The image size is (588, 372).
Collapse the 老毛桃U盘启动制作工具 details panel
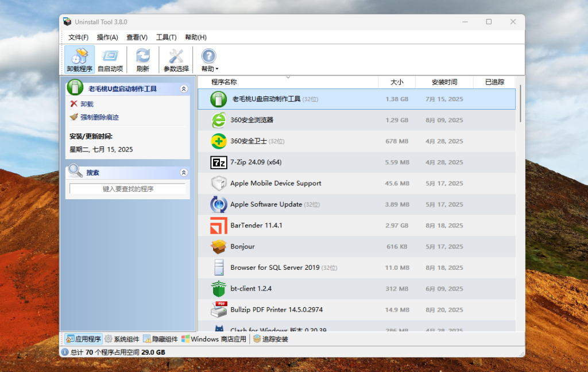coord(184,89)
